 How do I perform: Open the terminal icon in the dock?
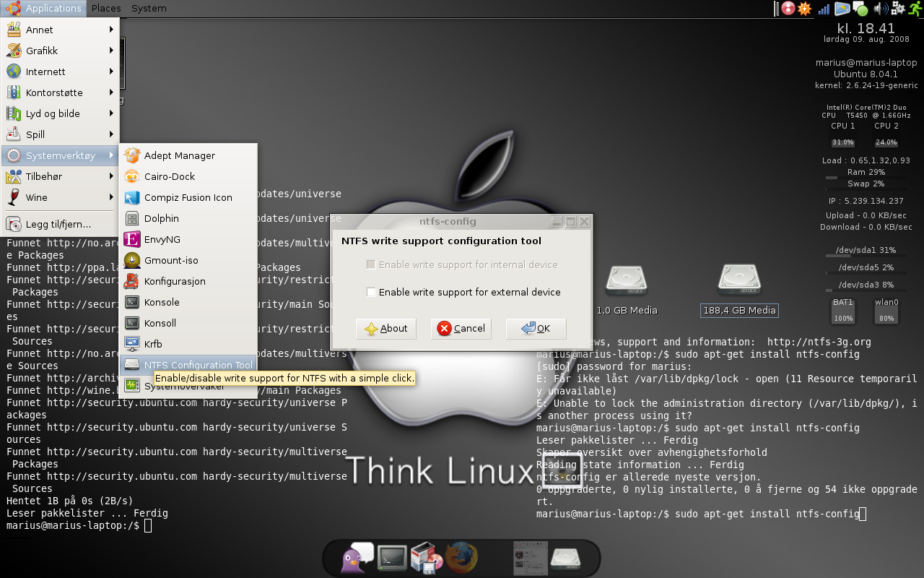pyautogui.click(x=393, y=558)
